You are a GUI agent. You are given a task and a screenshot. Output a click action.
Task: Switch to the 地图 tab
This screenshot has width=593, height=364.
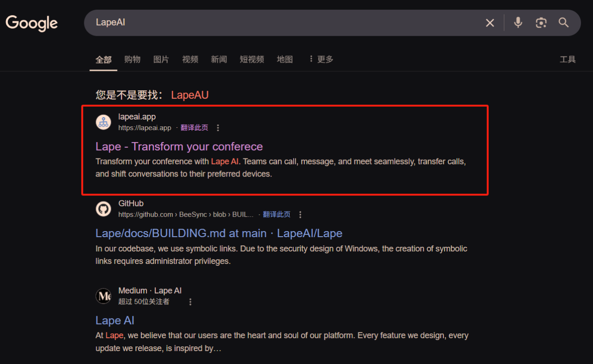tap(284, 59)
